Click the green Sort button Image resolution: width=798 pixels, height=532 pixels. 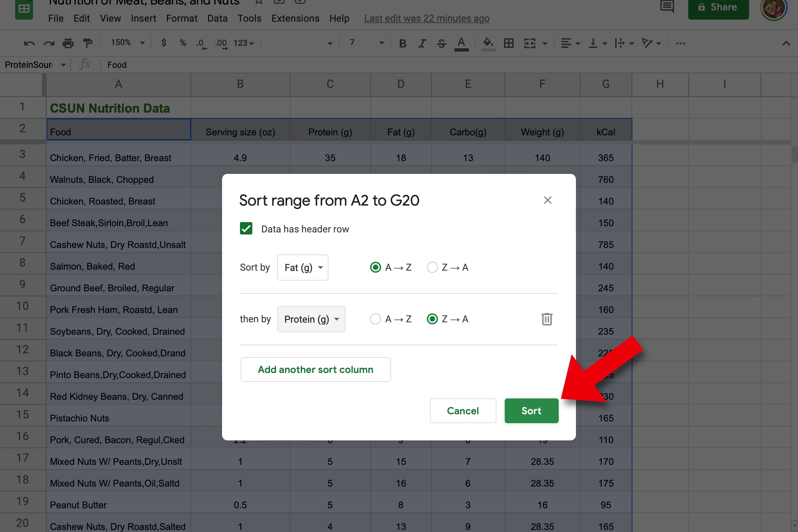click(531, 410)
